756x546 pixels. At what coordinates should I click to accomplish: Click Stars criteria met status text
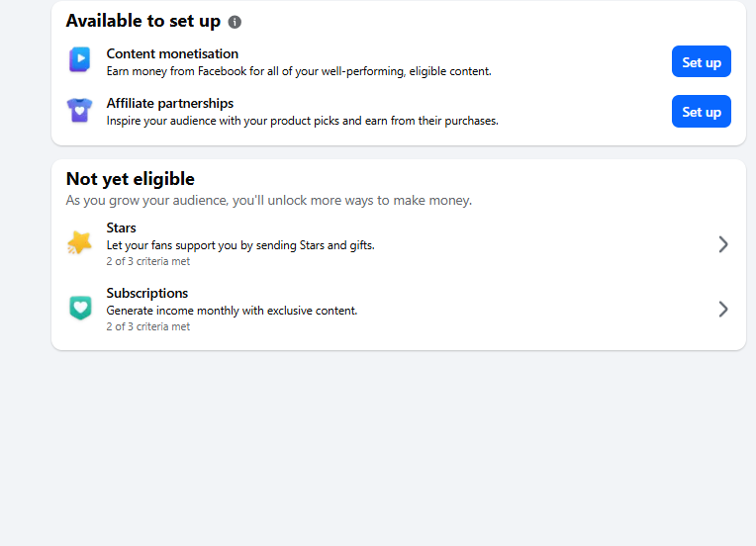[148, 261]
